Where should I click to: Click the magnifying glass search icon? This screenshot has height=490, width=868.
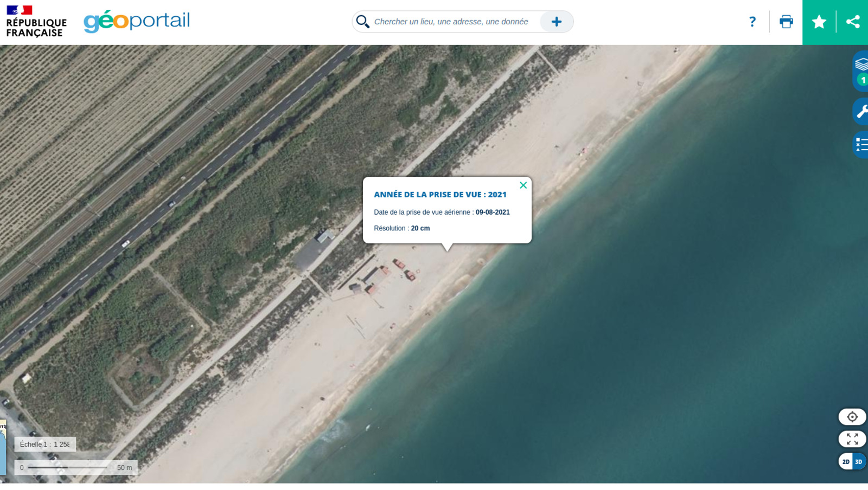(363, 22)
